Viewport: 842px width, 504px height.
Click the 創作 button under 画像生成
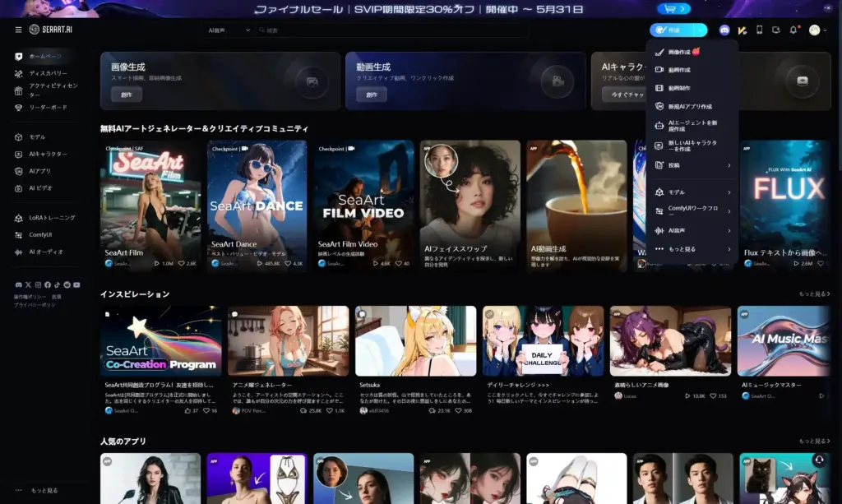pos(127,95)
